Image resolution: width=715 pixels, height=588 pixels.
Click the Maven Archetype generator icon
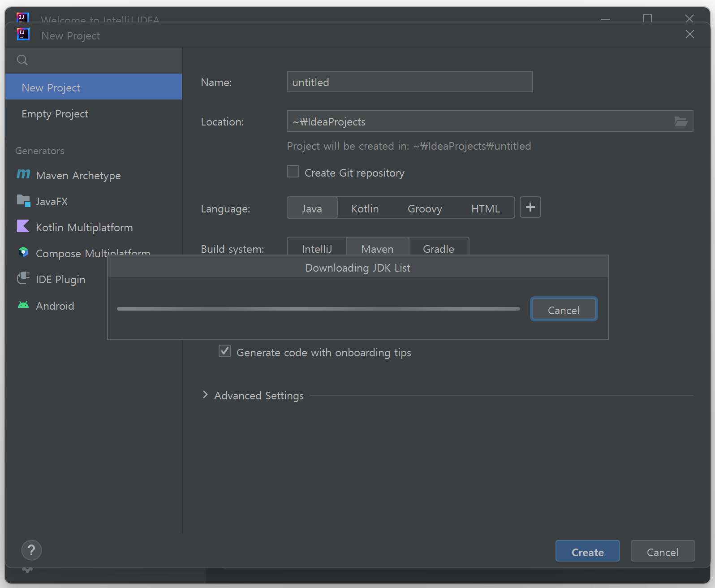pos(23,174)
